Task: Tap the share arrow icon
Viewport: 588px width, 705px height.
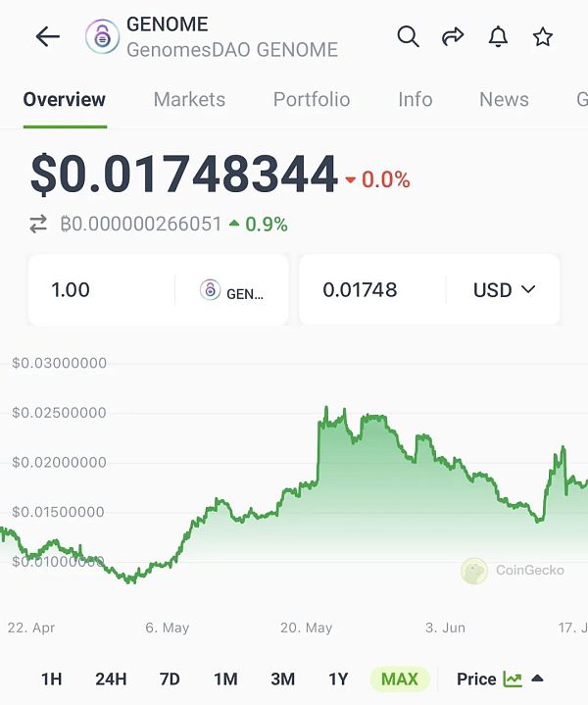Action: click(453, 37)
